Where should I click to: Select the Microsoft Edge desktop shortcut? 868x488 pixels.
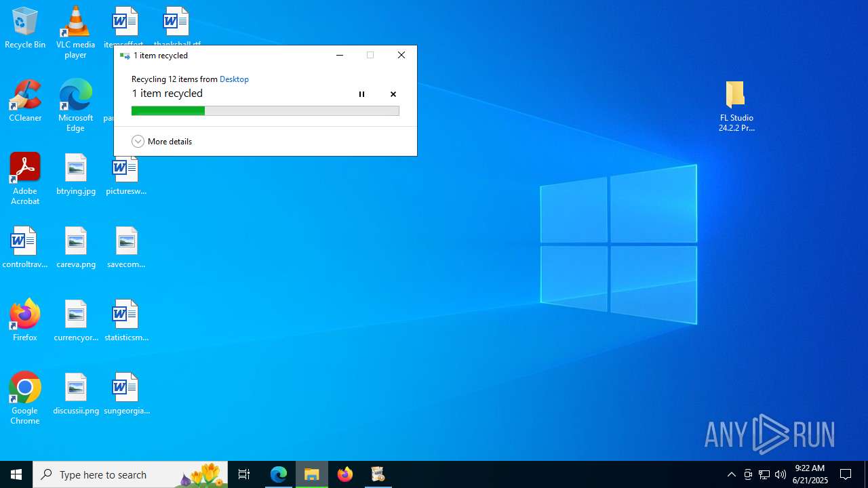(75, 106)
